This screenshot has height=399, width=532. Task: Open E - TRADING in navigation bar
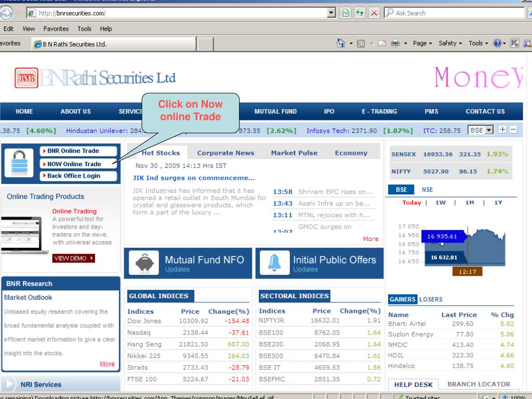[379, 111]
